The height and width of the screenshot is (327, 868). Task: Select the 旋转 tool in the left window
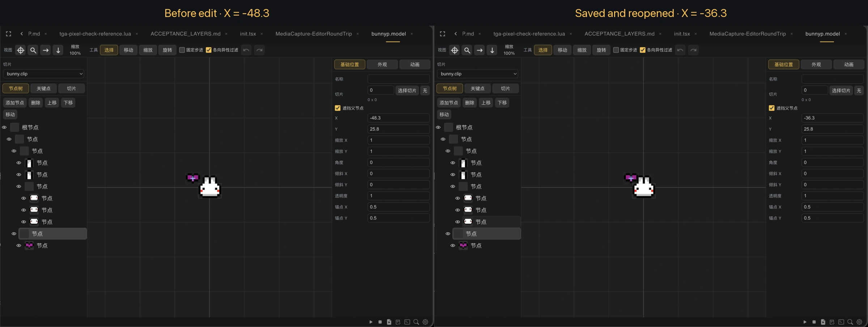[167, 50]
